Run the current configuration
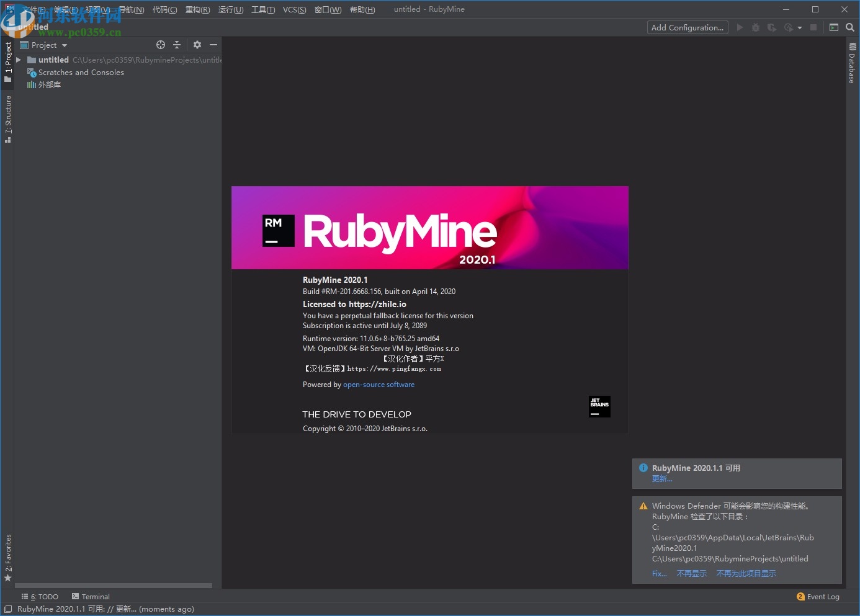The height and width of the screenshot is (616, 860). tap(740, 27)
